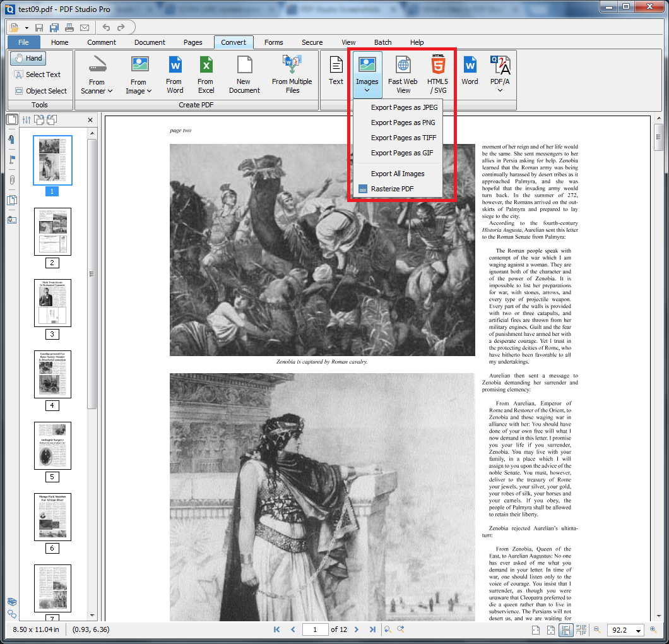This screenshot has height=644, width=669.
Task: Set single page layout view
Action: (x=536, y=630)
